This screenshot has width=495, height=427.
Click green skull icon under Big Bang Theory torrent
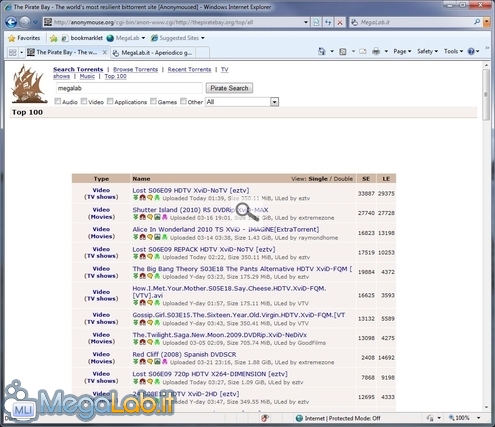(157, 276)
